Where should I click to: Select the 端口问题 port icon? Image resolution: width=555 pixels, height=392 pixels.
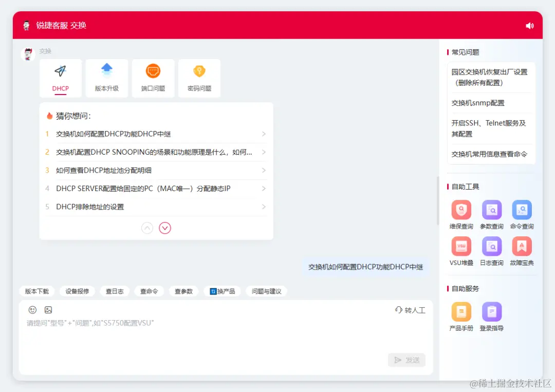pyautogui.click(x=153, y=71)
